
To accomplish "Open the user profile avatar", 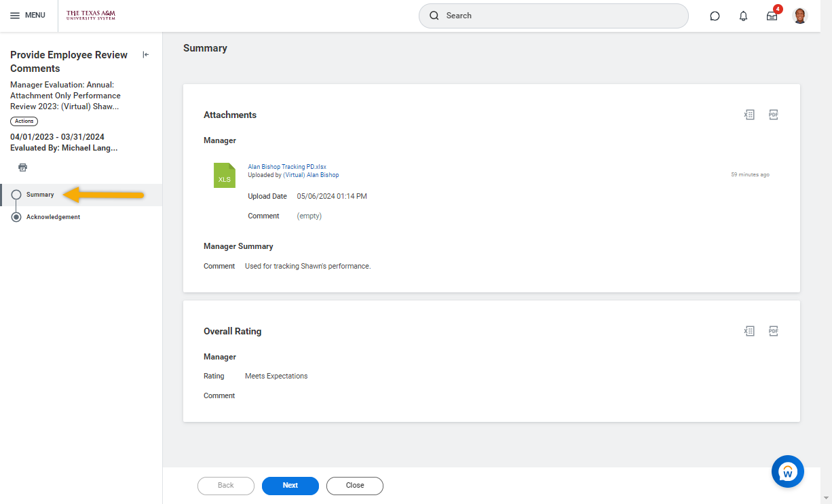I will tap(800, 16).
